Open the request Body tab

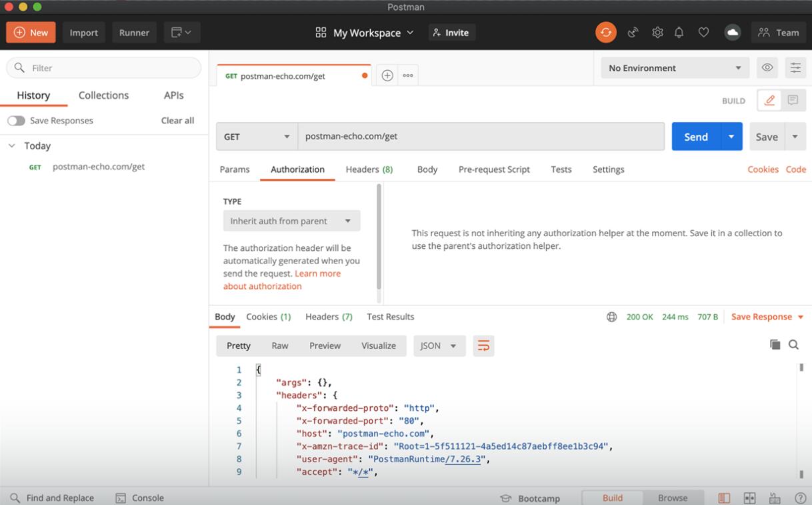tap(427, 169)
